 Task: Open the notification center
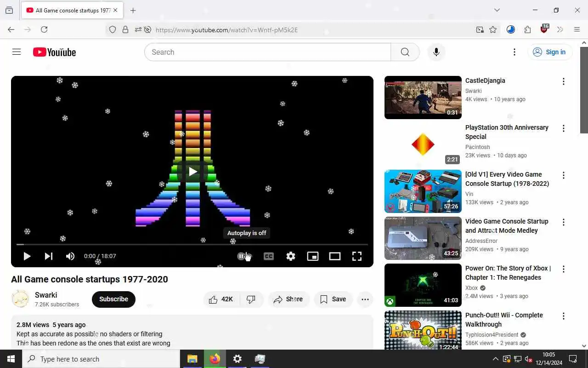click(x=573, y=359)
